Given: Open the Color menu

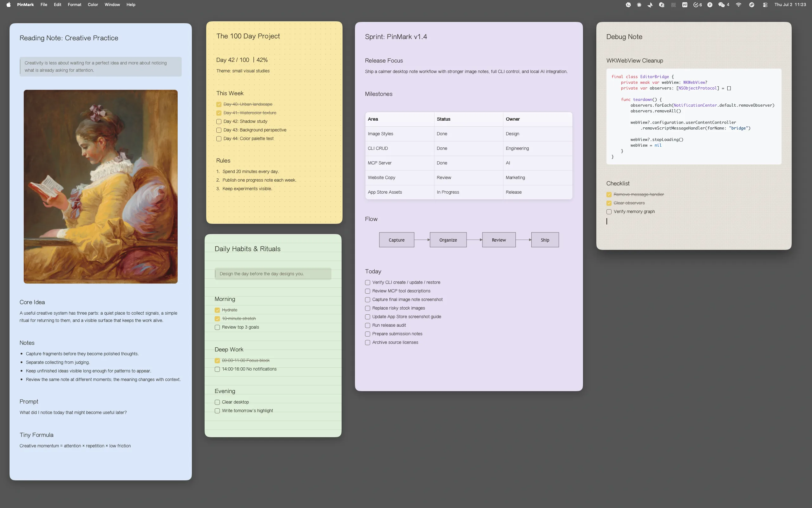Looking at the screenshot, I should coord(93,5).
